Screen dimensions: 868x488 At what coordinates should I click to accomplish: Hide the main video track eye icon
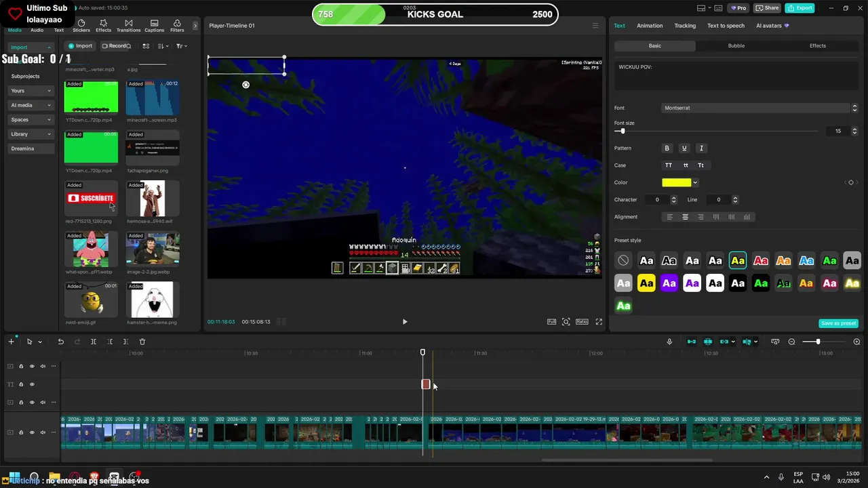(x=32, y=432)
